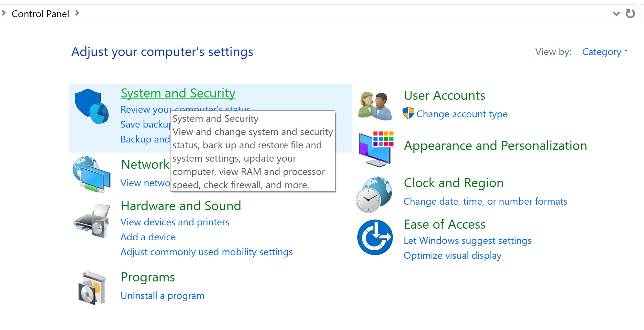644x330 pixels.
Task: Open the Hardware and Sound printer icon
Action: 92,221
